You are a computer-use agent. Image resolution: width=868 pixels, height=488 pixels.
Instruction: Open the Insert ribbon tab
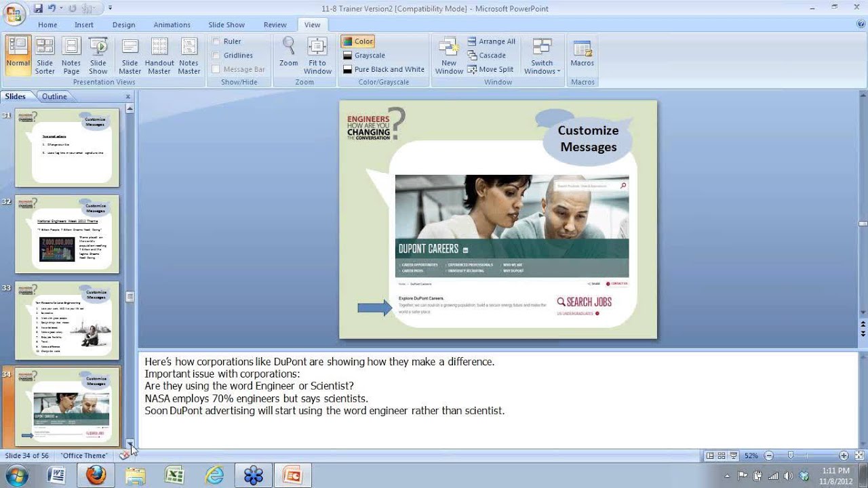pyautogui.click(x=84, y=24)
